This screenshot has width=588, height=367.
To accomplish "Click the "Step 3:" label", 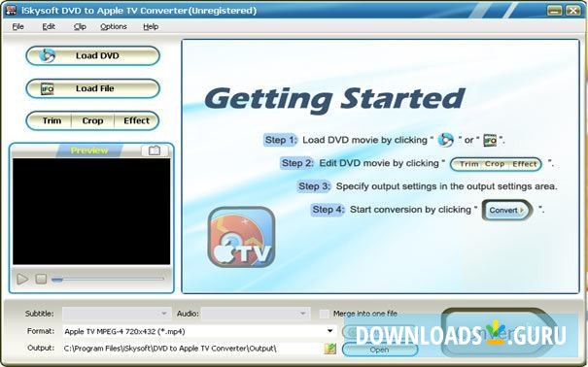I will (314, 186).
